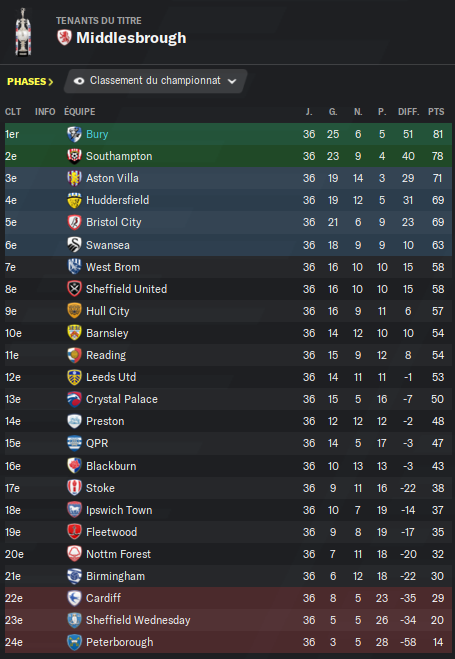Select the Sheffield Wednesday row name
455x659 pixels.
[138, 620]
